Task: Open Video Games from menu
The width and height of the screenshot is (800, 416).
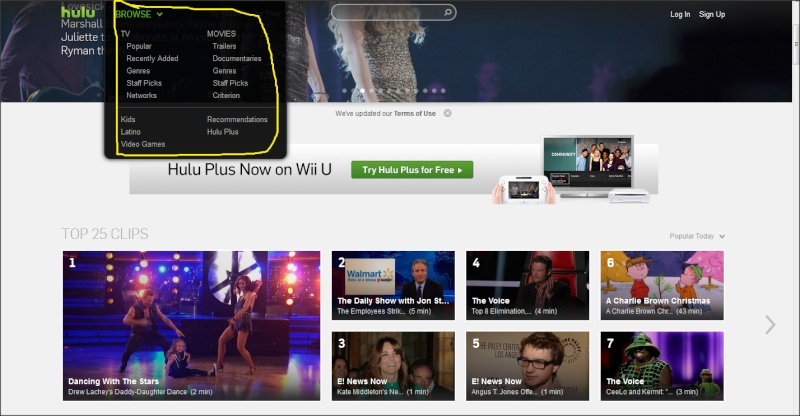Action: point(143,144)
